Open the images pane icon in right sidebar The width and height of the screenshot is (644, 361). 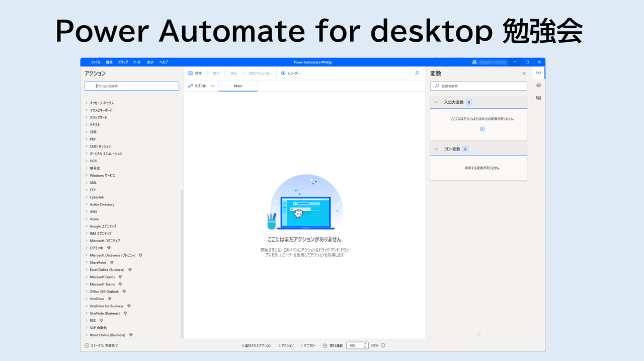pyautogui.click(x=538, y=97)
